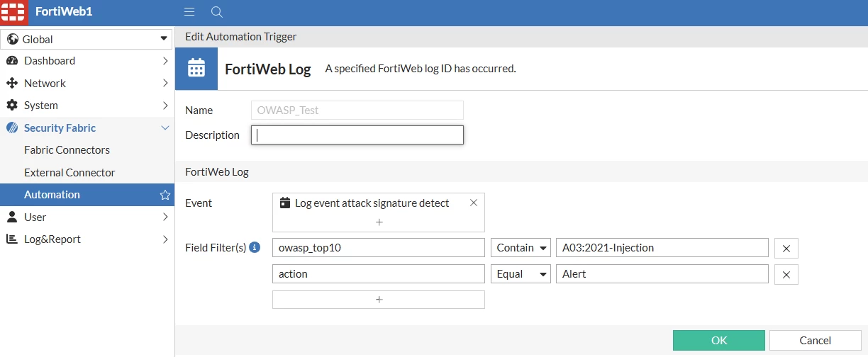
Task: Add a new field filter row
Action: point(379,300)
